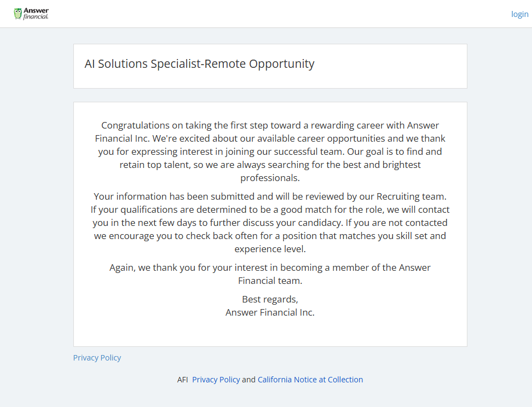
Task: Click the Answer Financial wordmark text
Action: coord(36,14)
